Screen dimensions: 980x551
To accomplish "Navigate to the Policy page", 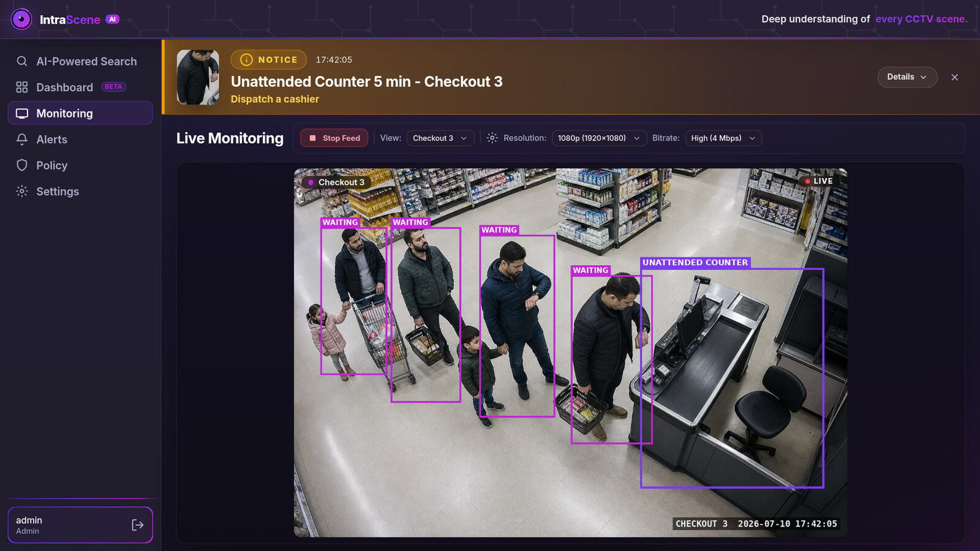I will tap(80, 165).
